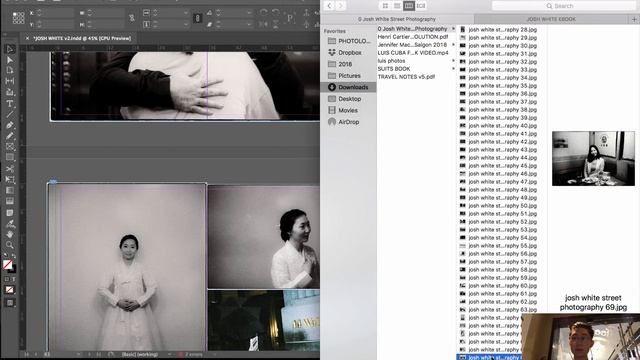640x360 pixels.
Task: Open Dropbox in Finder sidebar
Action: tap(344, 53)
